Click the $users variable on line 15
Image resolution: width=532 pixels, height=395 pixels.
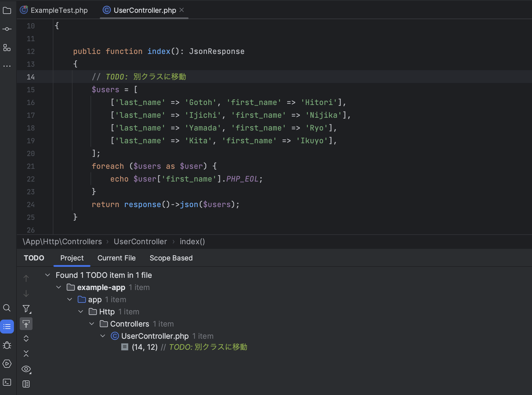pos(106,90)
